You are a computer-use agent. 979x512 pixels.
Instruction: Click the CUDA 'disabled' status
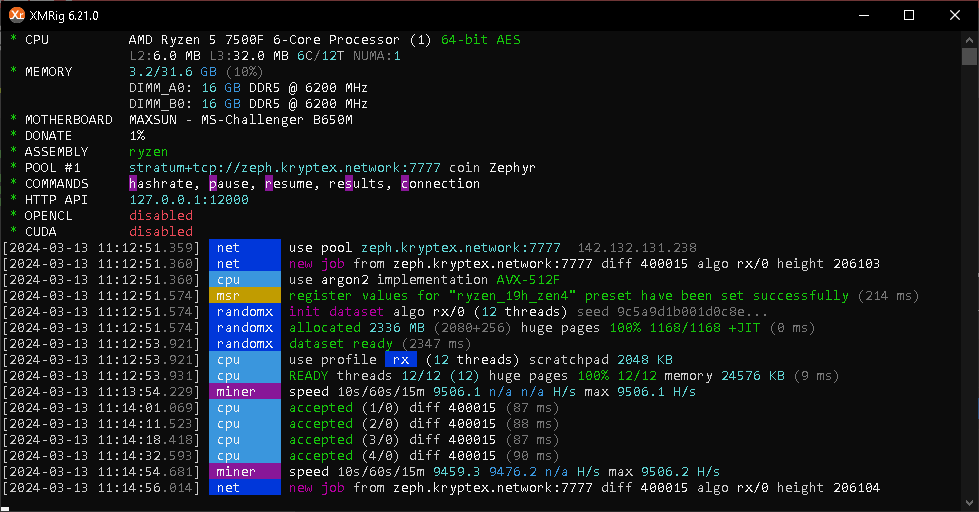[x=160, y=232]
